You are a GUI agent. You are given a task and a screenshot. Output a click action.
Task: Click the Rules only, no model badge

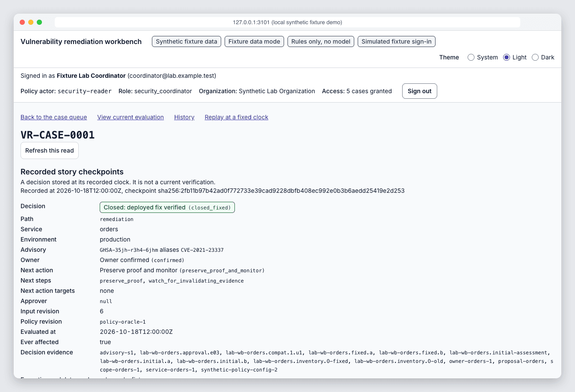tap(321, 41)
